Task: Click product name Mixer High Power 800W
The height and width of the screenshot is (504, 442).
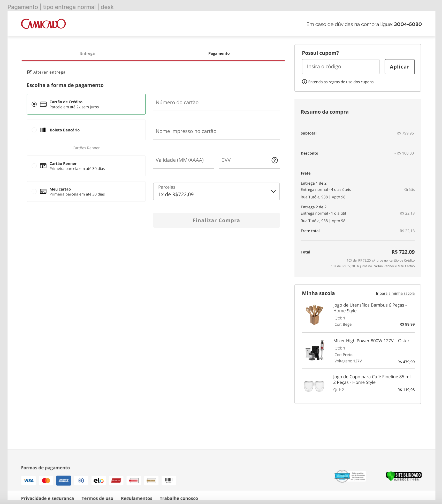Action: pos(371,341)
